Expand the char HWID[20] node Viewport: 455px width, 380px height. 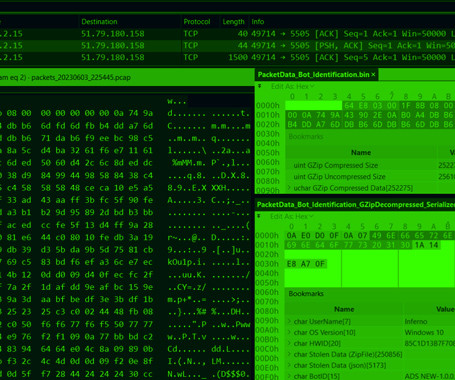coord(289,343)
